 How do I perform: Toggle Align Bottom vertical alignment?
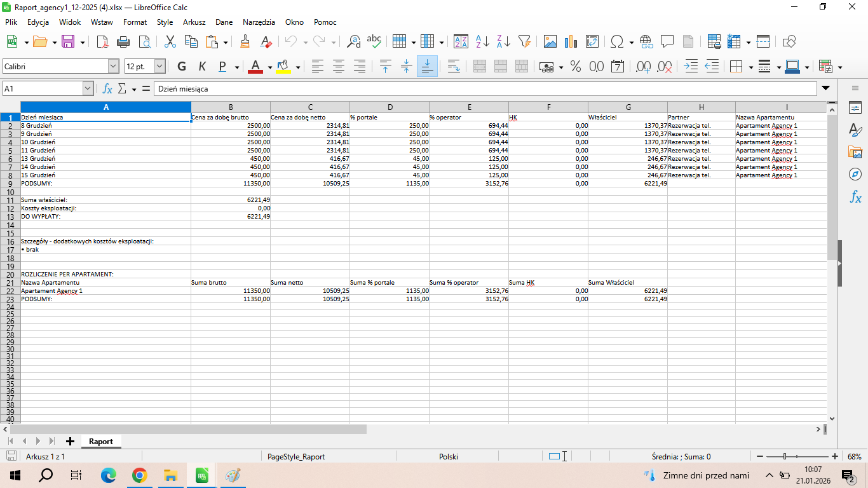tap(427, 66)
